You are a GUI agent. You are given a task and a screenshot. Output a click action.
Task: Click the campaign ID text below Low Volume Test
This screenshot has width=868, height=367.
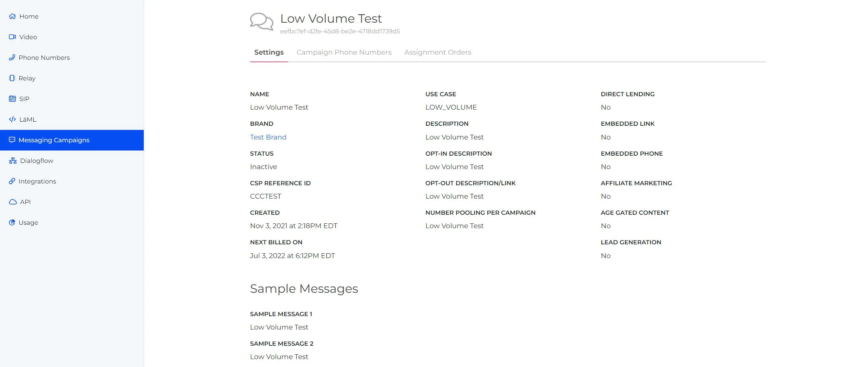[340, 31]
